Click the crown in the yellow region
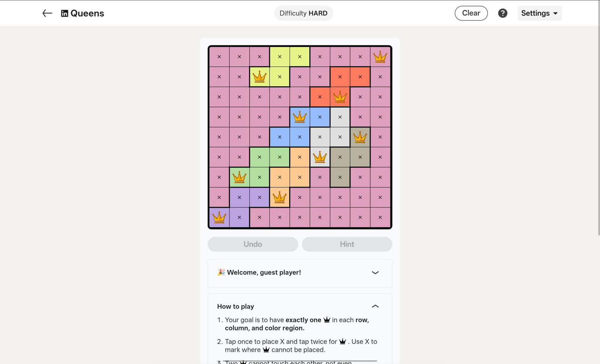 (x=259, y=77)
